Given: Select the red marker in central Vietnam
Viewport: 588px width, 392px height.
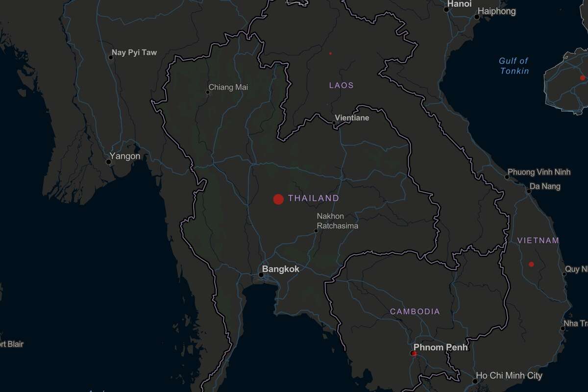Looking at the screenshot, I should click(531, 264).
